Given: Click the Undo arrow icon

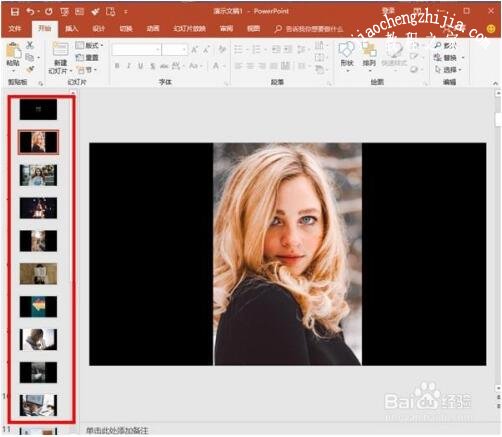Looking at the screenshot, I should [x=30, y=12].
